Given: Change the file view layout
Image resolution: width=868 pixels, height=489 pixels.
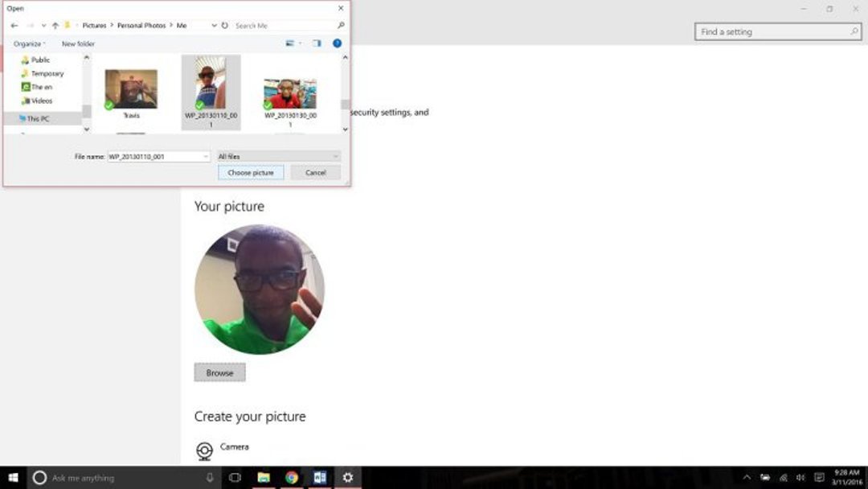Looking at the screenshot, I should (x=289, y=43).
